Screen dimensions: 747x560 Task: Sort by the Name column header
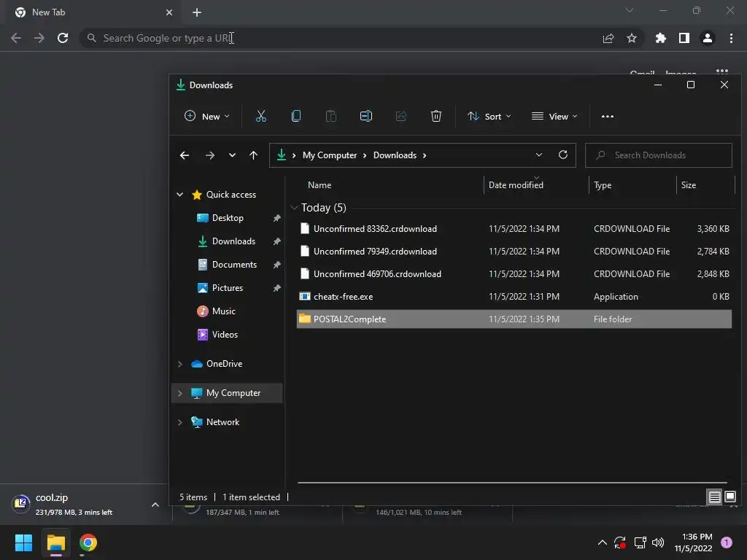[388, 185]
